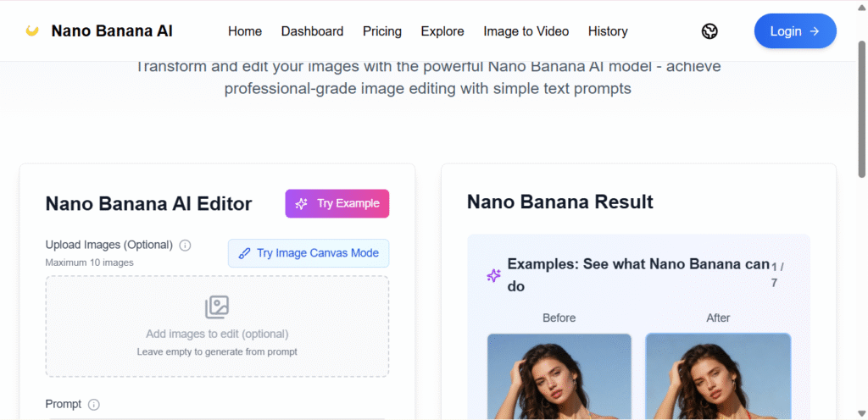Click the sparkle icon in Try Example

301,204
